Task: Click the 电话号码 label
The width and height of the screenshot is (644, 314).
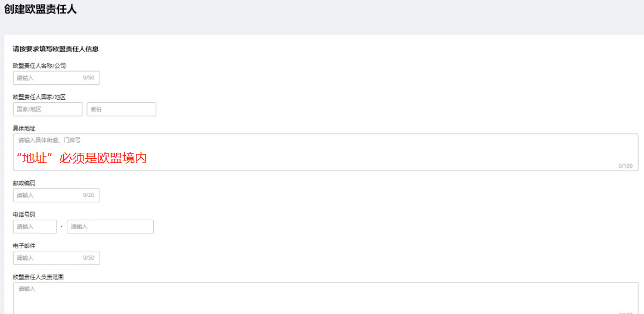Action: point(24,214)
